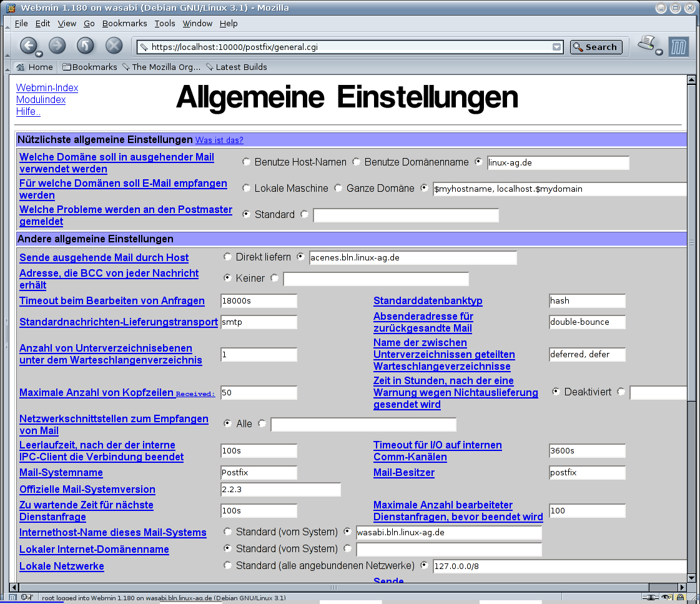The width and height of the screenshot is (700, 604).
Task: Click the horizontal scrollbar right arrow
Action: pos(682,588)
